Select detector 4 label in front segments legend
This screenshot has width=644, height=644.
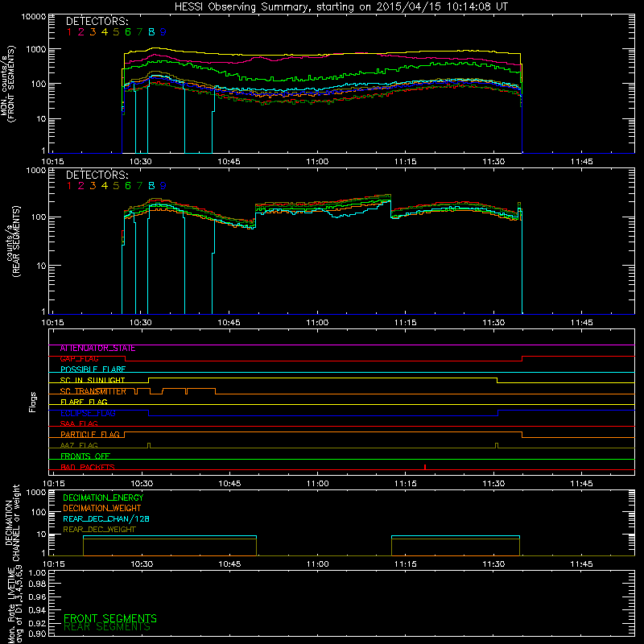(x=105, y=32)
